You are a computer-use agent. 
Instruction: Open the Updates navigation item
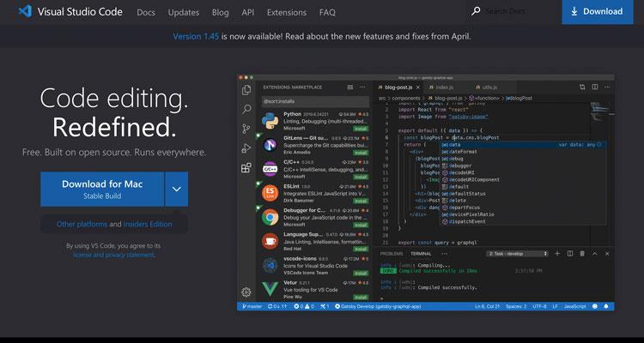[183, 12]
